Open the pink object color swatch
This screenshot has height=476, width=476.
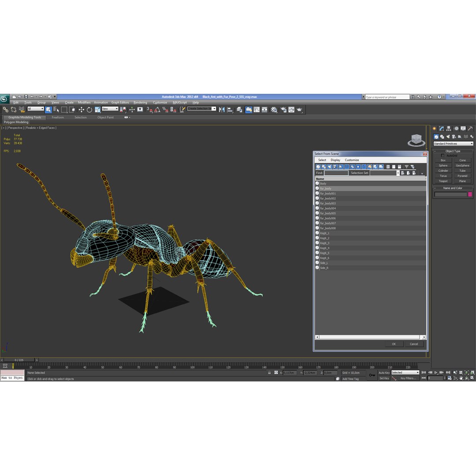470,194
